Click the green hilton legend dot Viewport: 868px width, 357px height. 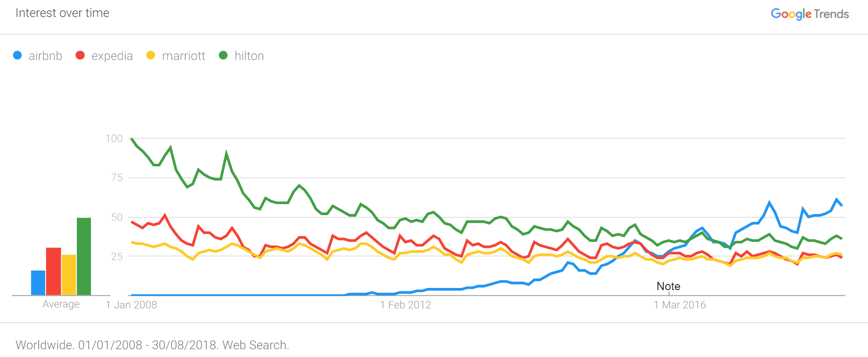(223, 55)
